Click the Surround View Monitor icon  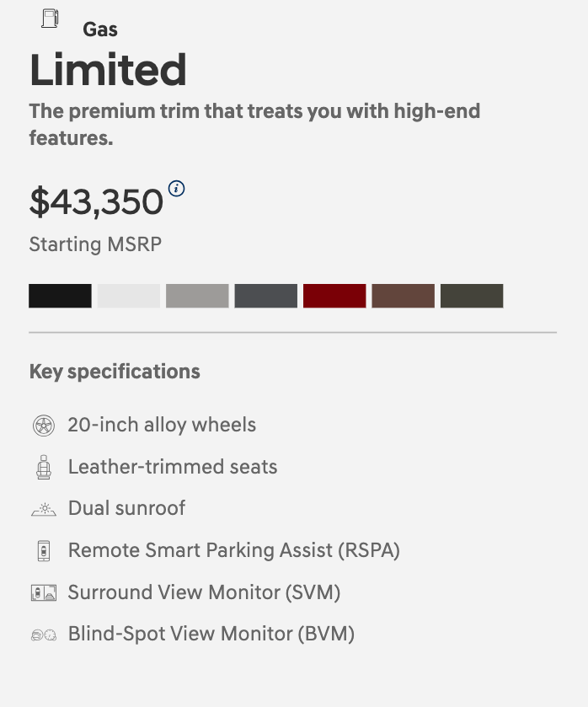[x=44, y=592]
